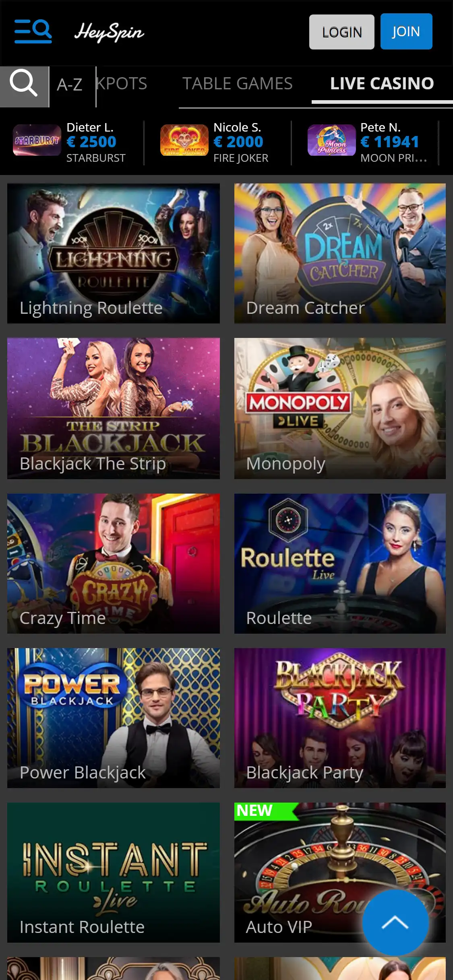453x980 pixels.
Task: Open the menu search icon in the header
Action: pos(33,31)
